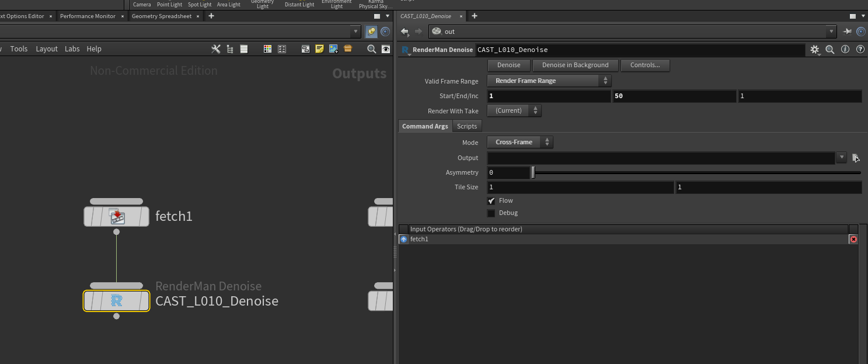This screenshot has height=364, width=868.
Task: Expand the network editor path dropdown arrow
Action: (x=356, y=32)
